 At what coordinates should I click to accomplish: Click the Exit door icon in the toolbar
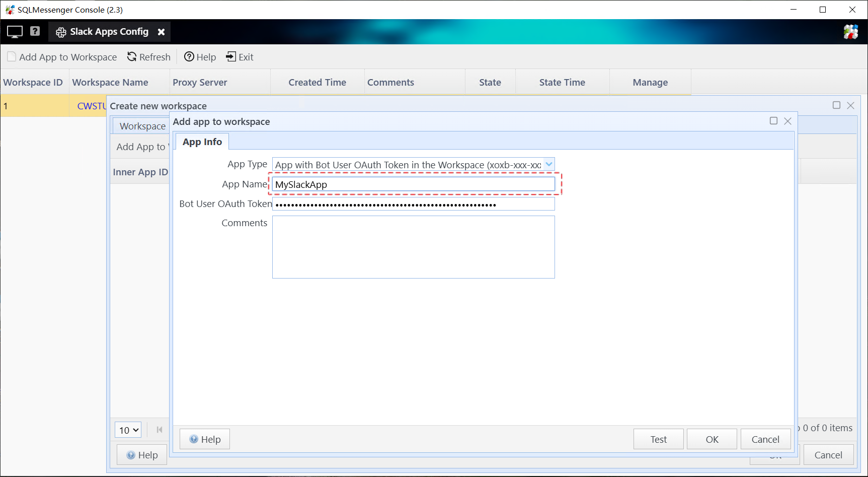pos(231,57)
